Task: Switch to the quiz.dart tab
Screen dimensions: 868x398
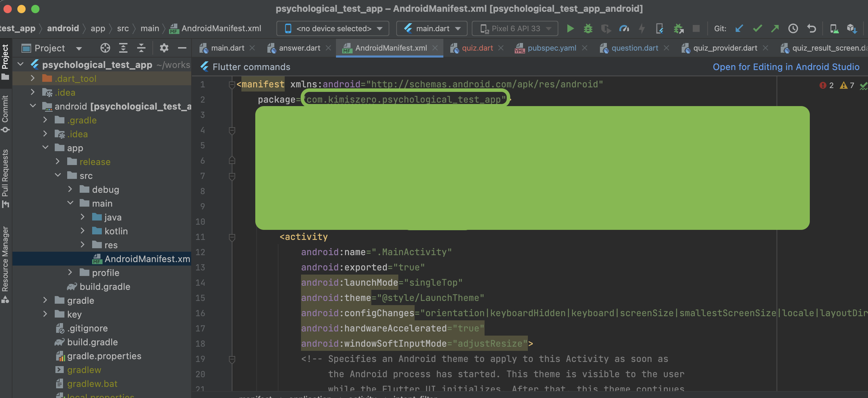Action: [x=477, y=48]
